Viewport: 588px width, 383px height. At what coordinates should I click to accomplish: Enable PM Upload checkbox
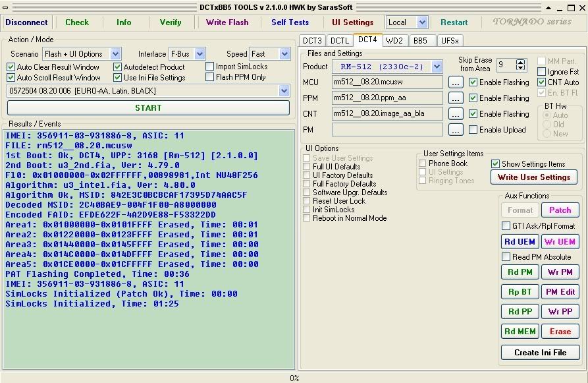(473, 130)
